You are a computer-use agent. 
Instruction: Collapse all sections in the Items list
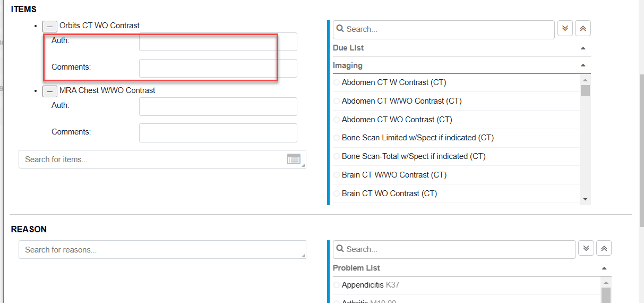click(x=583, y=29)
